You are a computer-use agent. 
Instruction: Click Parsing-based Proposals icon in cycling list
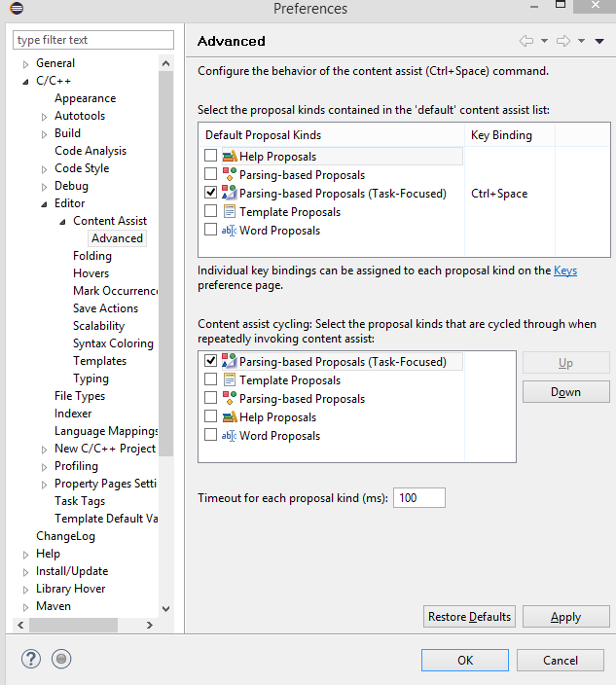coord(229,399)
